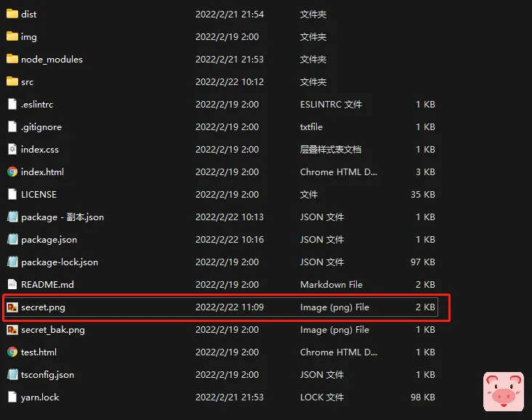532x420 pixels.
Task: Click the package-lock.json notepad icon
Action: [x=12, y=262]
